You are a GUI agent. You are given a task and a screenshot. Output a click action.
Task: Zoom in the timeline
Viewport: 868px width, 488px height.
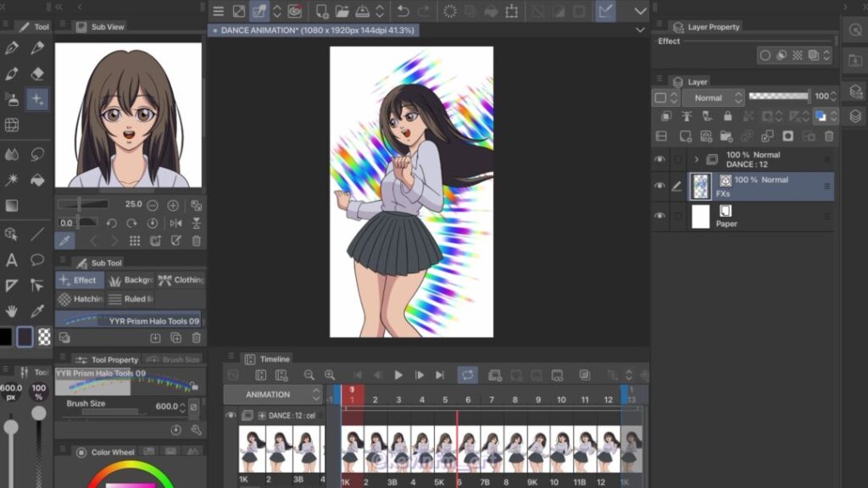(330, 375)
